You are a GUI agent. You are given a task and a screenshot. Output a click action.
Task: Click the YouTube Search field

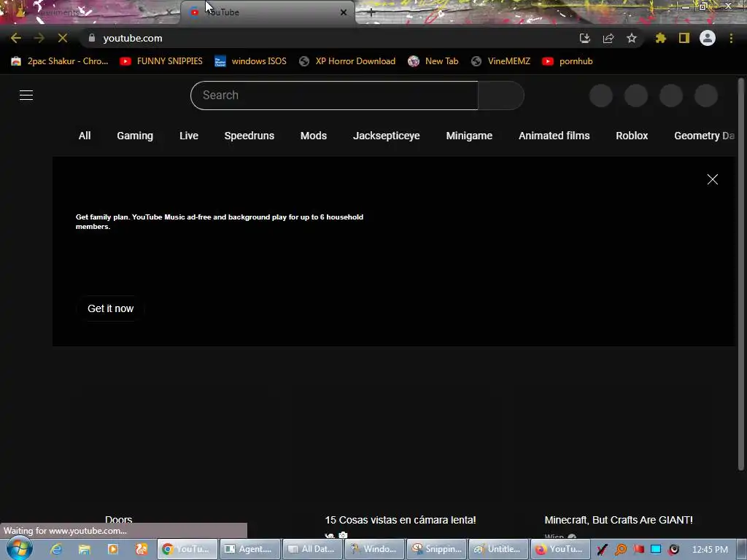[x=334, y=96]
